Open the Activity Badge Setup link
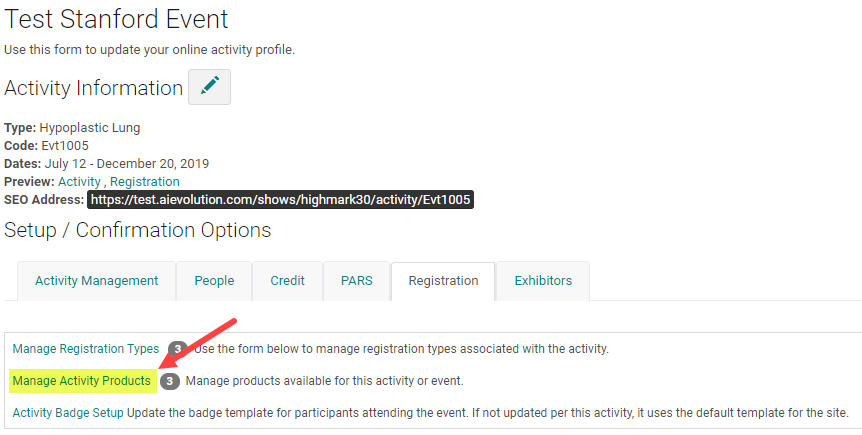Image resolution: width=862 pixels, height=435 pixels. click(68, 412)
